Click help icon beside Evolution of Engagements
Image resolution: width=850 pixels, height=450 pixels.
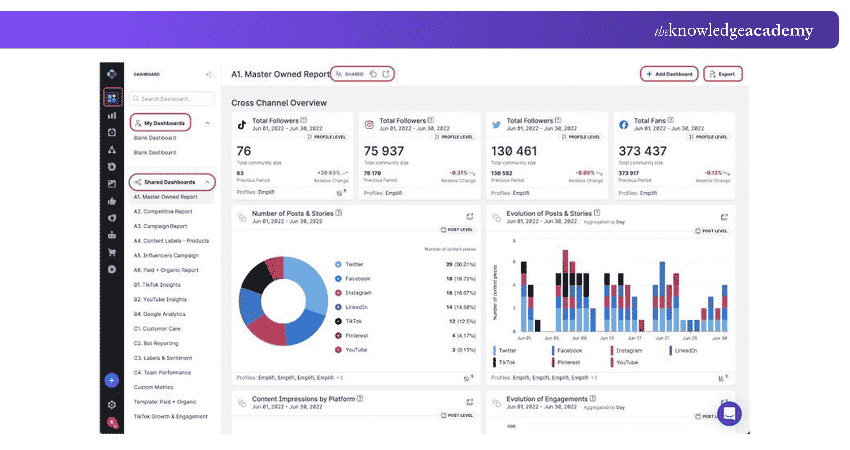click(x=593, y=398)
